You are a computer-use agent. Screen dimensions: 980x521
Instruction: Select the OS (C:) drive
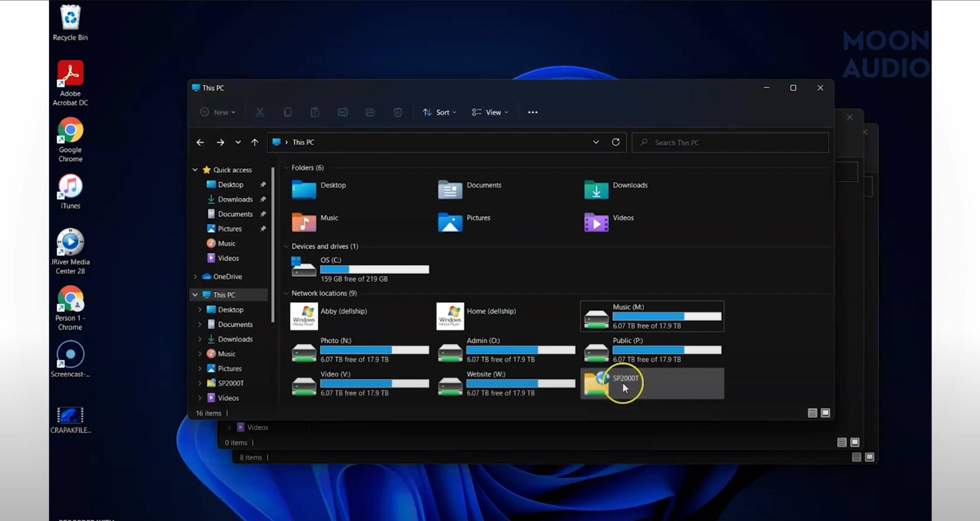(x=360, y=269)
